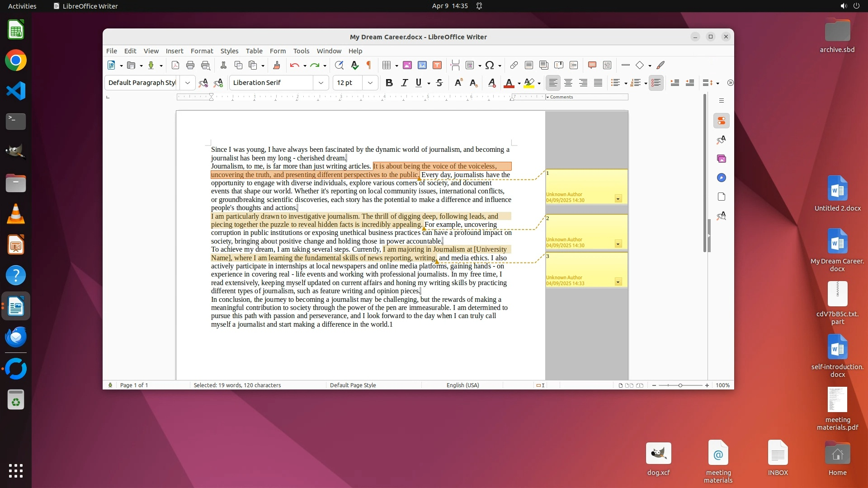
Task: Click the English (USA) language status field
Action: pos(462,385)
